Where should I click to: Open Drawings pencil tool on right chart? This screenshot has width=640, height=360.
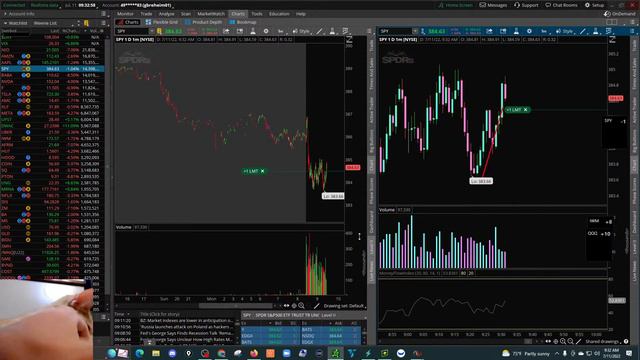[582, 31]
